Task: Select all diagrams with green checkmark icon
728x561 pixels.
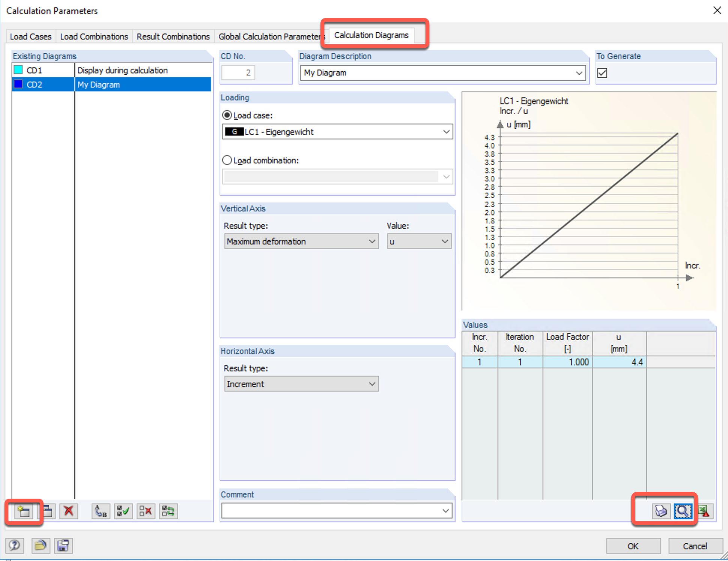Action: (123, 511)
